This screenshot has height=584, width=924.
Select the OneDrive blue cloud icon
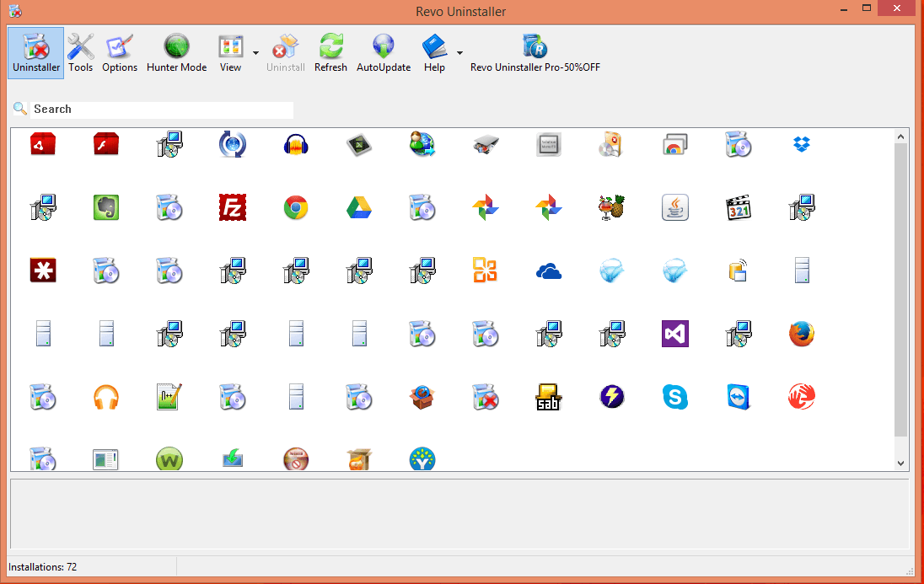point(549,271)
